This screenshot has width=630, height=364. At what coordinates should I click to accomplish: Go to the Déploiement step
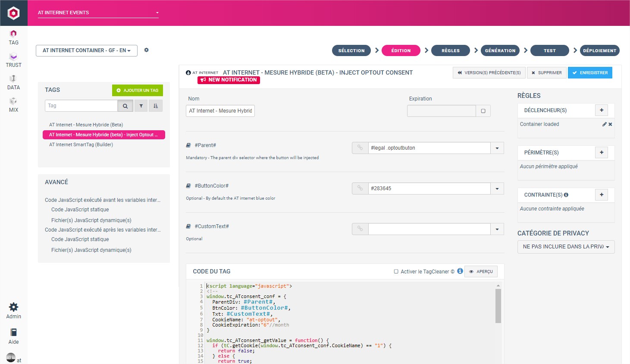coord(599,50)
